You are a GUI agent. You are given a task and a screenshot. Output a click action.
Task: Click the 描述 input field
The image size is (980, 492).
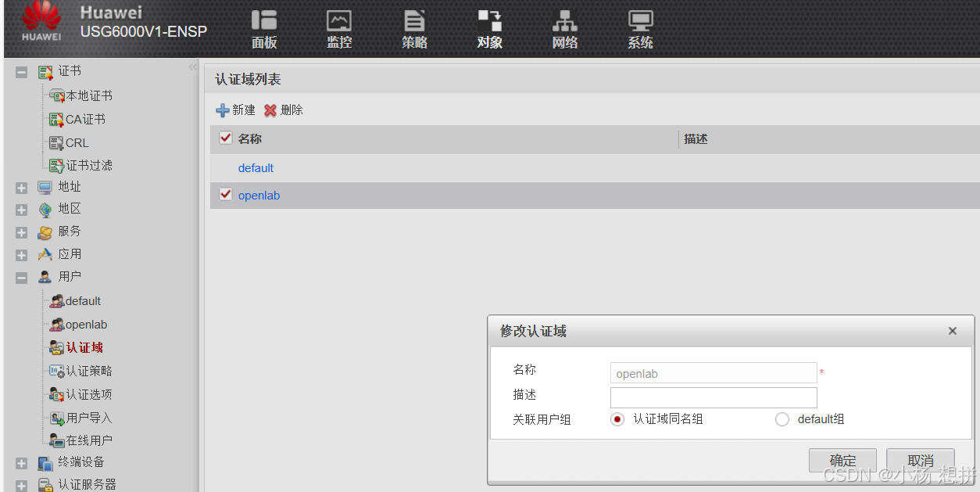pos(714,397)
